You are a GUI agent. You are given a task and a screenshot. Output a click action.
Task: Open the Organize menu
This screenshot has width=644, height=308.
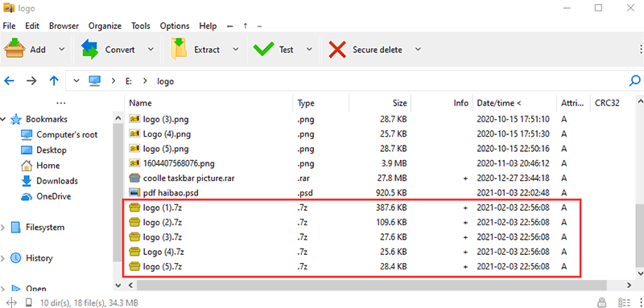(105, 26)
